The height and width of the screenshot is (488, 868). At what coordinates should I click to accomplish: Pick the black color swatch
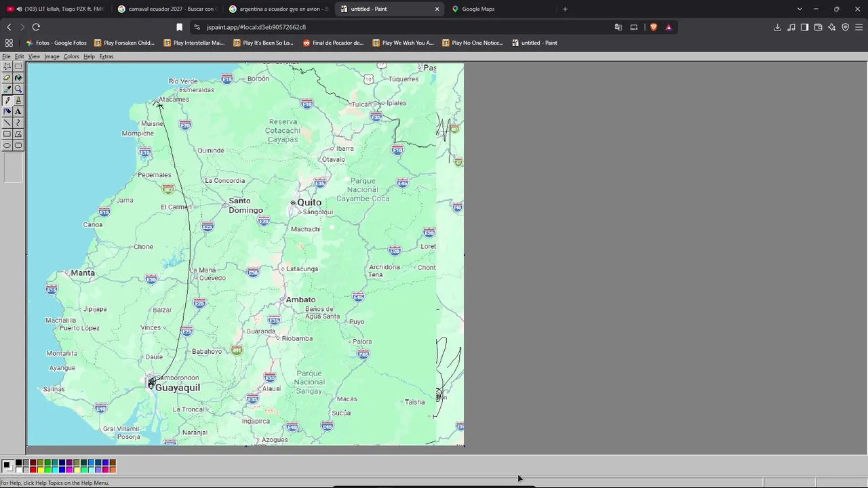click(x=19, y=463)
